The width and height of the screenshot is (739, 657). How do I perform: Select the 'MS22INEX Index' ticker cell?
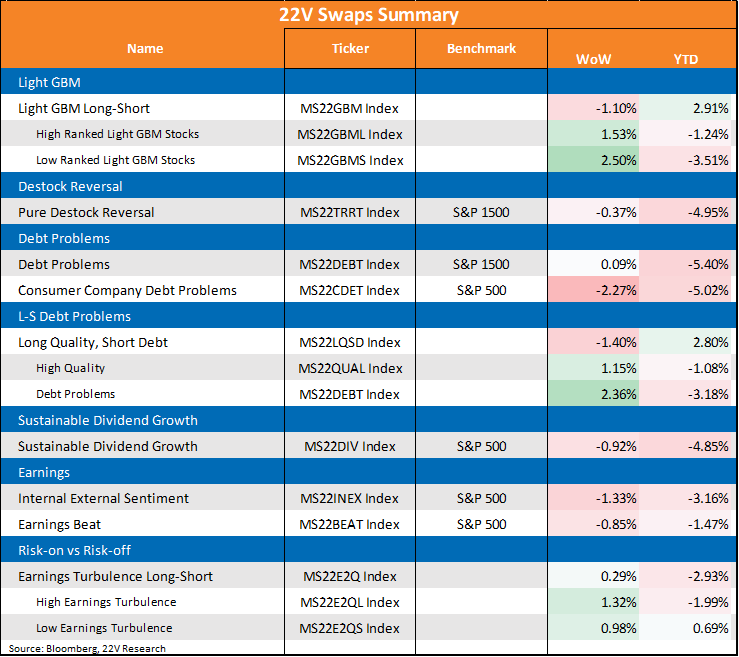pyautogui.click(x=349, y=499)
